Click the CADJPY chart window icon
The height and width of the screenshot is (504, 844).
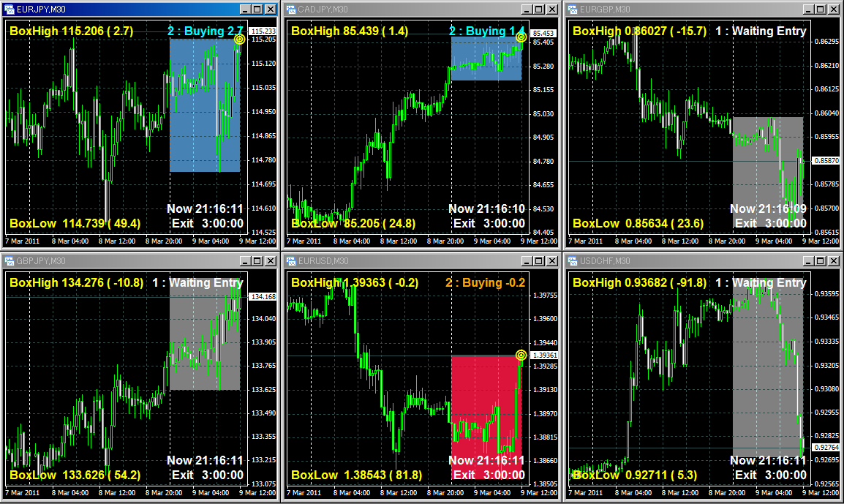[x=291, y=10]
